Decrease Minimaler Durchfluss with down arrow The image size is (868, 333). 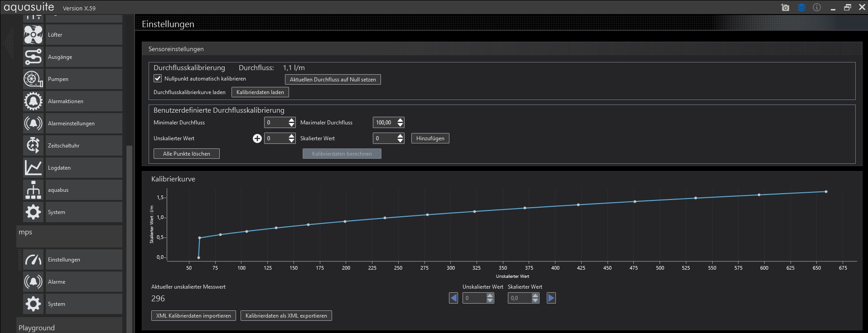(291, 125)
